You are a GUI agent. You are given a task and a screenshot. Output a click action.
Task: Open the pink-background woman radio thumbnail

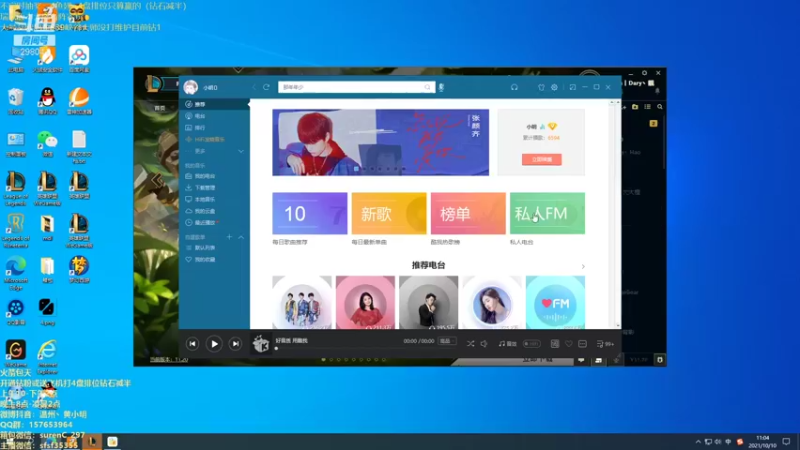365,303
